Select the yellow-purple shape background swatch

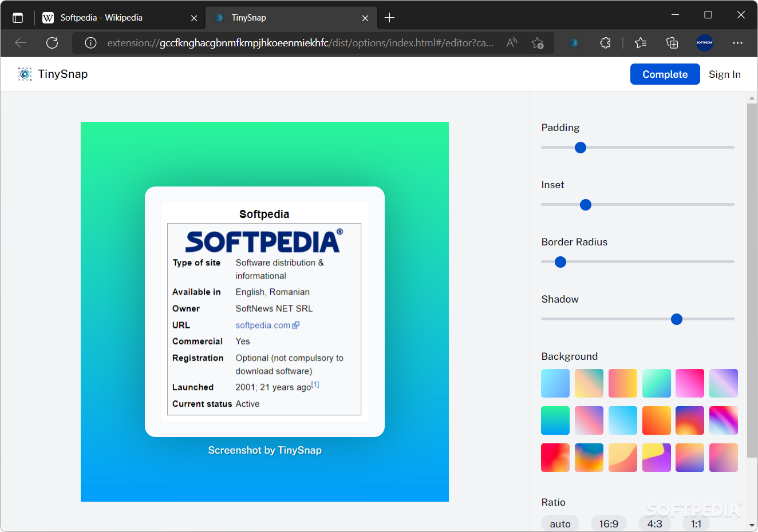pos(657,458)
